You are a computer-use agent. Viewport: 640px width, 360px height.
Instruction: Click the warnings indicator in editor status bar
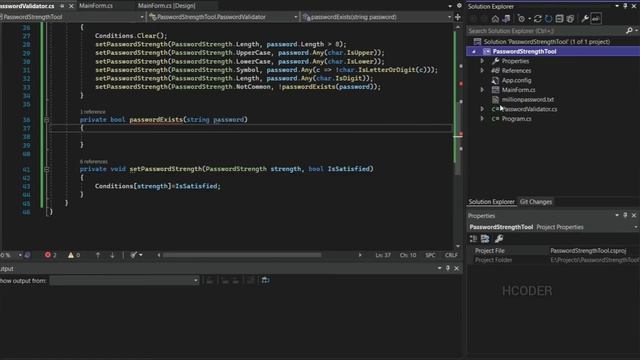[74, 255]
